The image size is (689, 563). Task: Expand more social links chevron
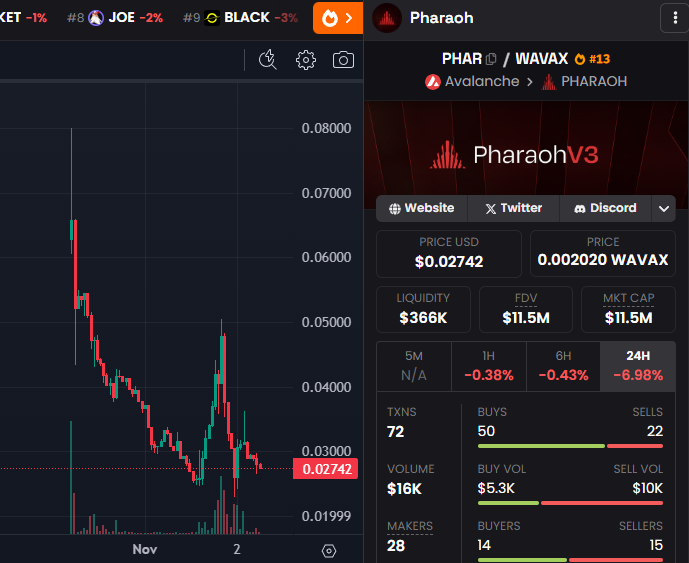click(664, 208)
